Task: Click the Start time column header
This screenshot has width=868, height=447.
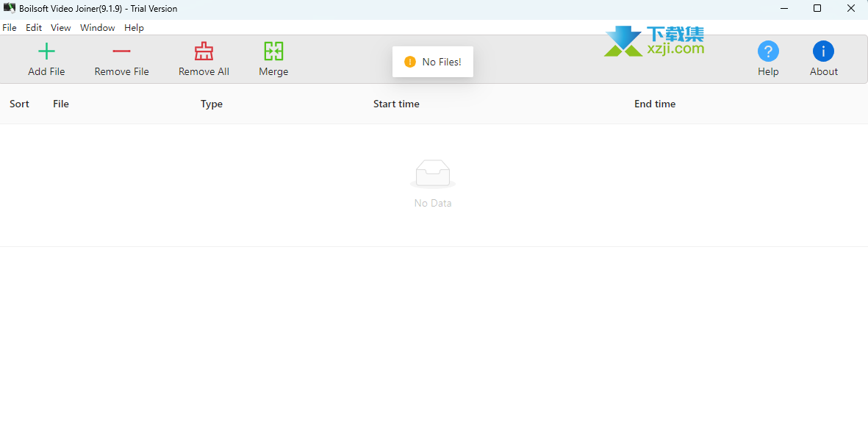Action: click(396, 104)
